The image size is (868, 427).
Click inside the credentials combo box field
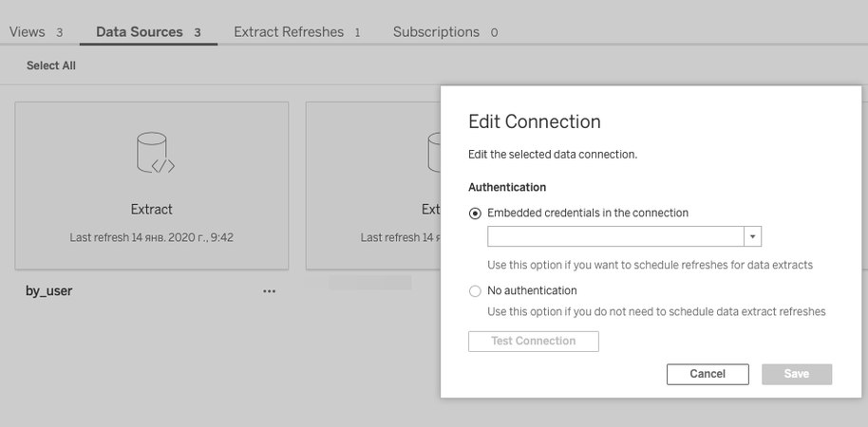click(x=615, y=236)
